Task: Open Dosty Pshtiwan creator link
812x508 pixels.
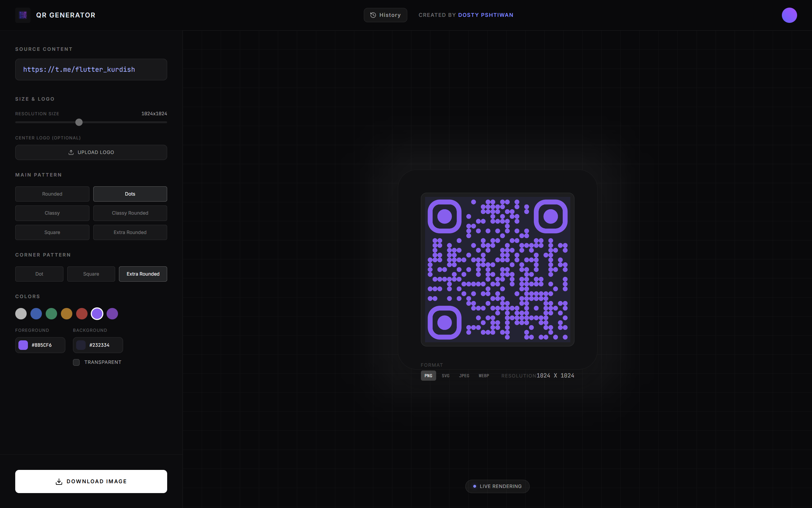Action: (486, 15)
